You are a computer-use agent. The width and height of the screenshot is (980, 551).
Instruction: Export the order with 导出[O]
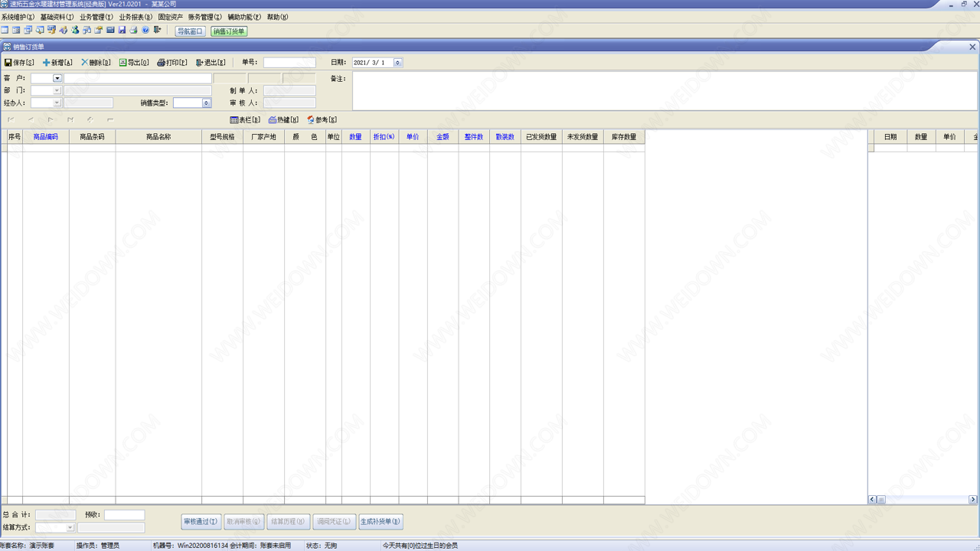point(134,63)
